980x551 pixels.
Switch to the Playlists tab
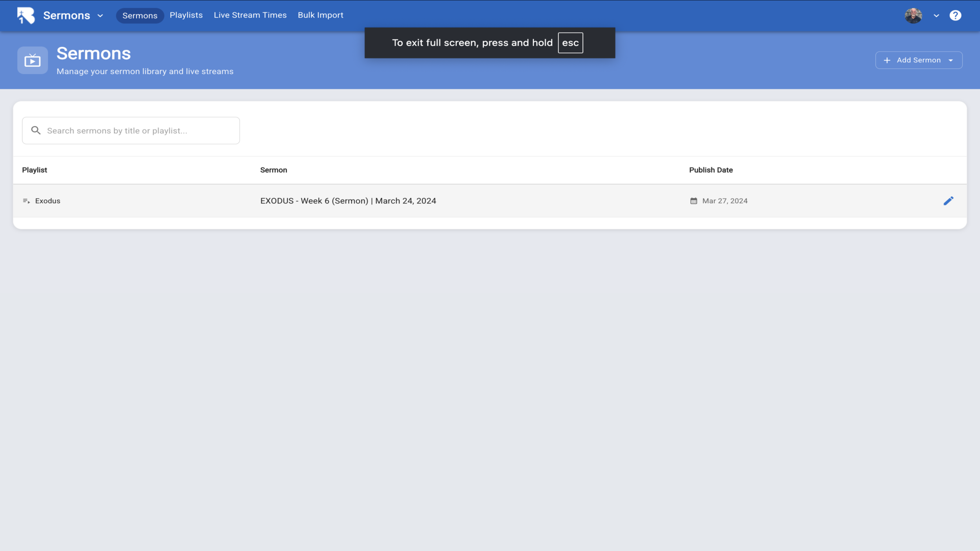click(x=186, y=15)
